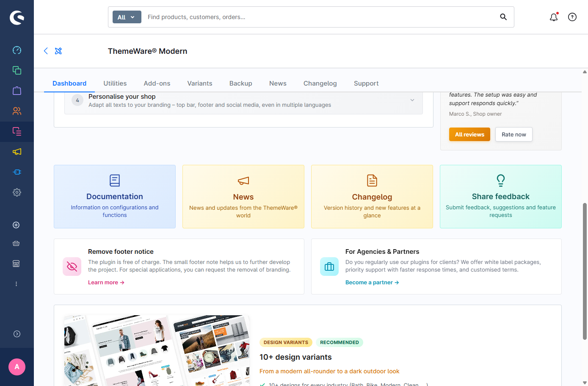Open the three-dot more menu in sidebar
The height and width of the screenshot is (386, 588).
point(16,284)
